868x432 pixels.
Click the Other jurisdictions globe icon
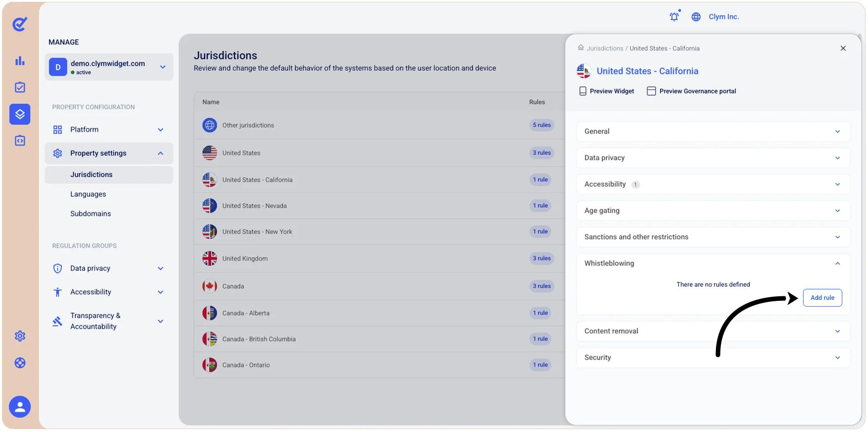pos(210,125)
